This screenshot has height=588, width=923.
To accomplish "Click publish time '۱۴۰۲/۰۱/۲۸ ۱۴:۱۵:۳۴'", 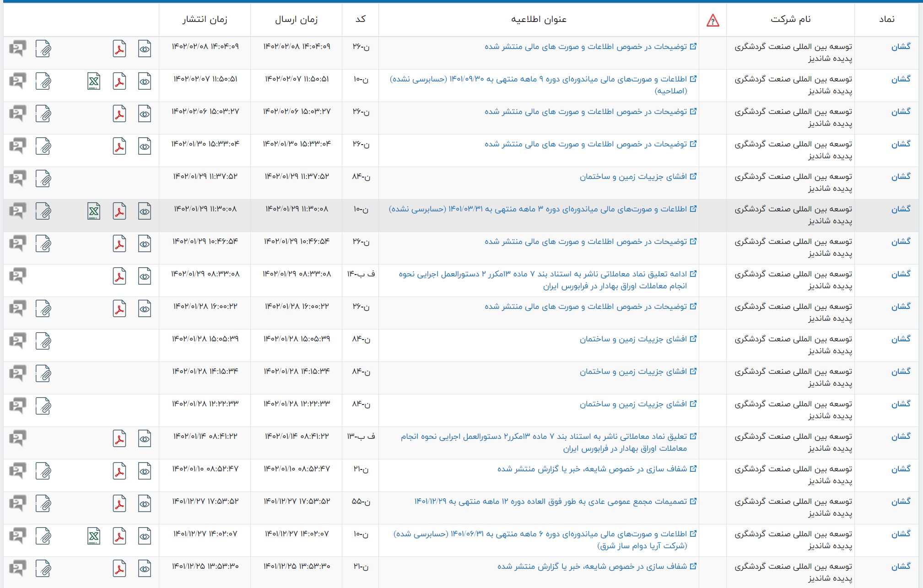I will click(x=205, y=372).
